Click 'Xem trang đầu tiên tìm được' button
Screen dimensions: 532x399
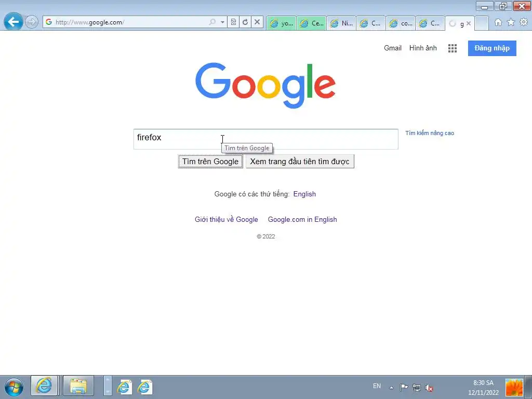pos(300,161)
